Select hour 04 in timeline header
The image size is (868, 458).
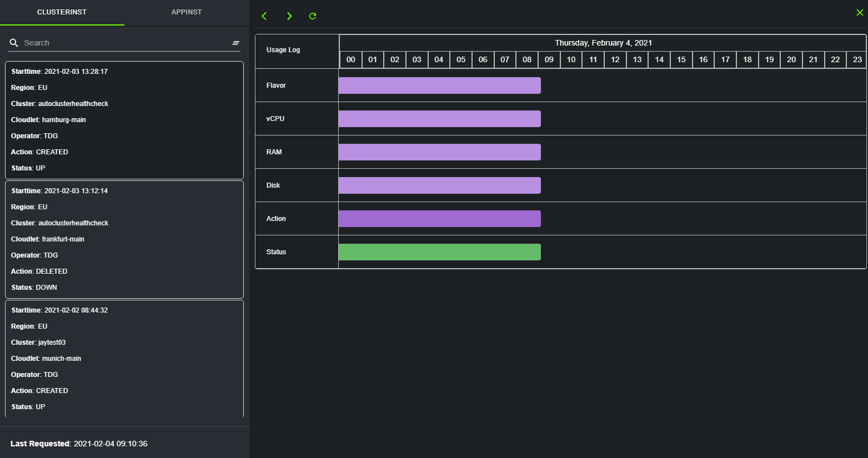click(439, 59)
